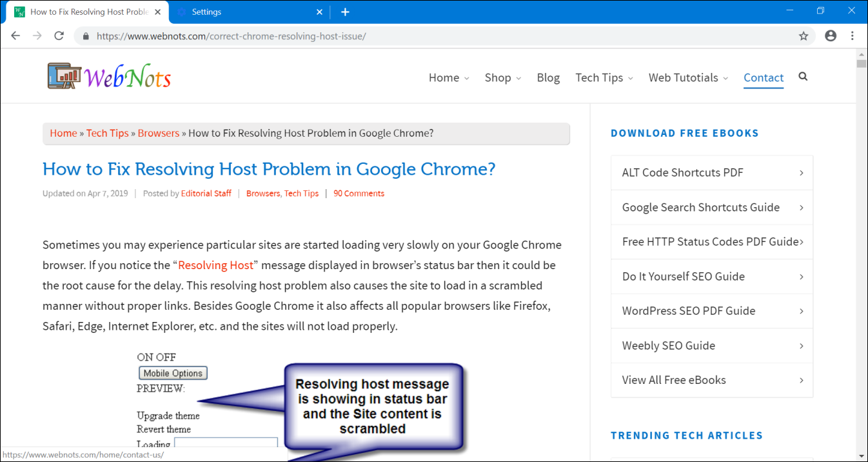
Task: Open the 90 Comments link
Action: click(x=359, y=194)
